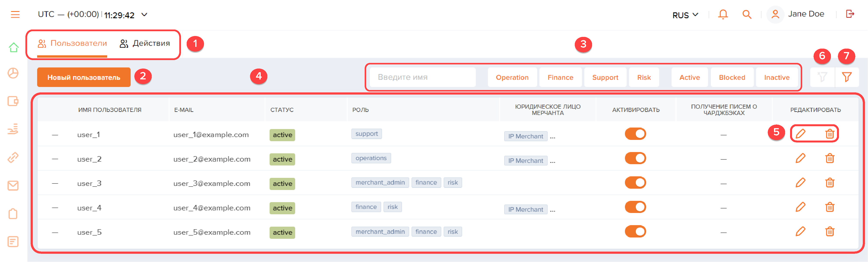Open the wallet icon in sidebar
Viewport: 868px width, 262px height.
pyautogui.click(x=13, y=101)
